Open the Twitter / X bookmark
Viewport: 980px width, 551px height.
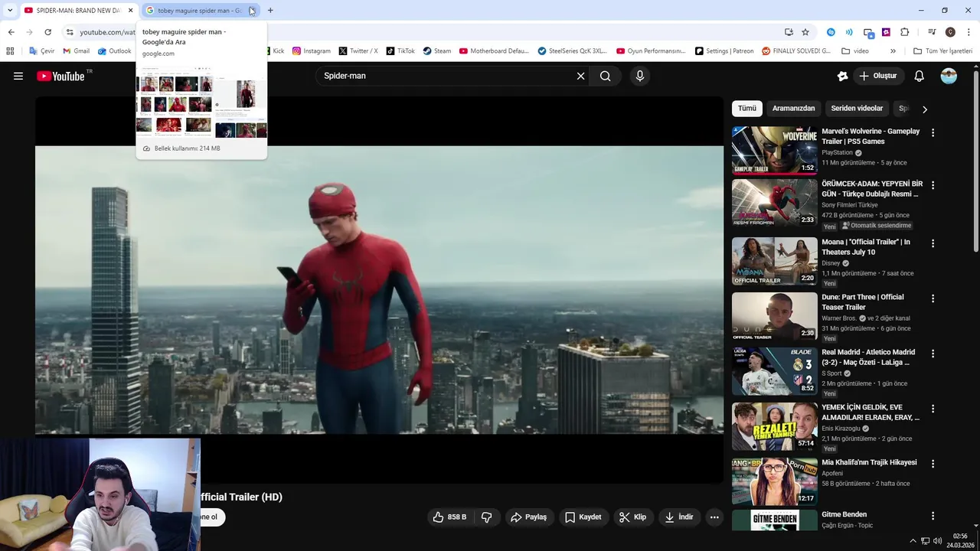(x=358, y=51)
